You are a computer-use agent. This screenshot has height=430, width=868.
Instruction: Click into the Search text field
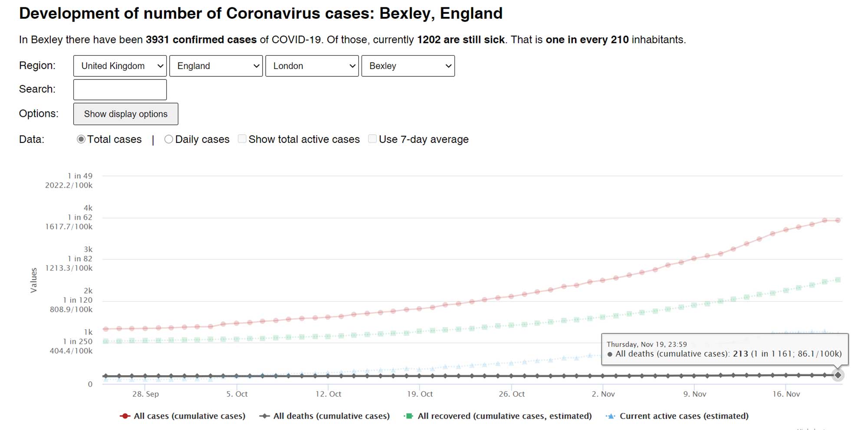pyautogui.click(x=120, y=89)
